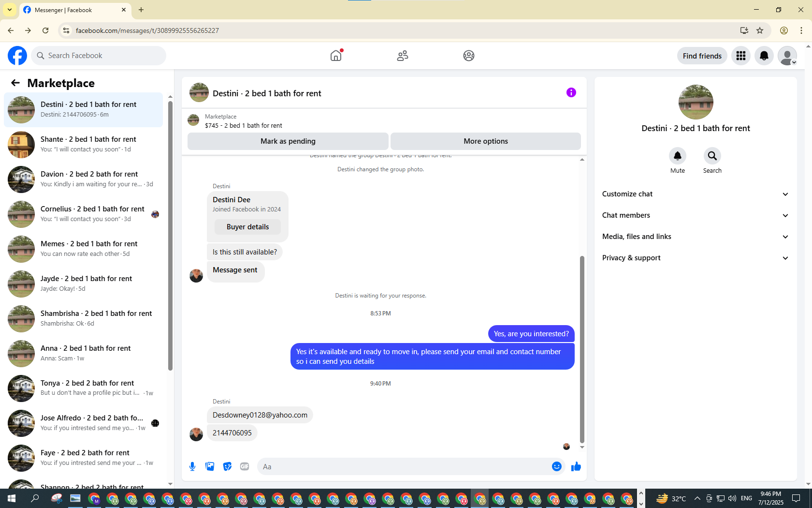Open Tonya 2 bed 2 bath conversation
812x508 pixels.
(x=83, y=388)
